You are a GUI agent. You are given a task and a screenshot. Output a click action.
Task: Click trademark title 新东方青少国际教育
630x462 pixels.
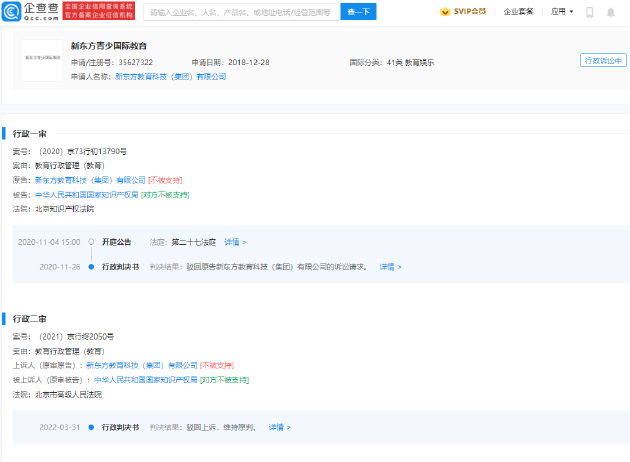109,46
